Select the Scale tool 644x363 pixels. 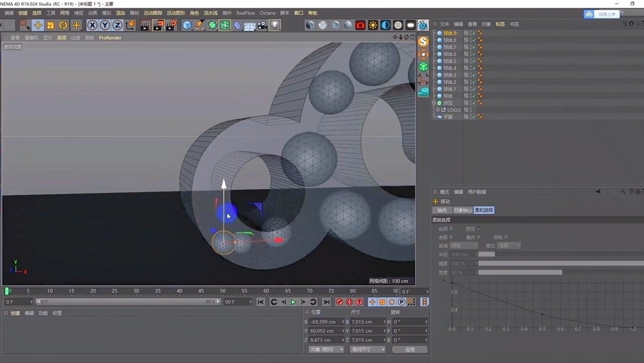coord(51,24)
